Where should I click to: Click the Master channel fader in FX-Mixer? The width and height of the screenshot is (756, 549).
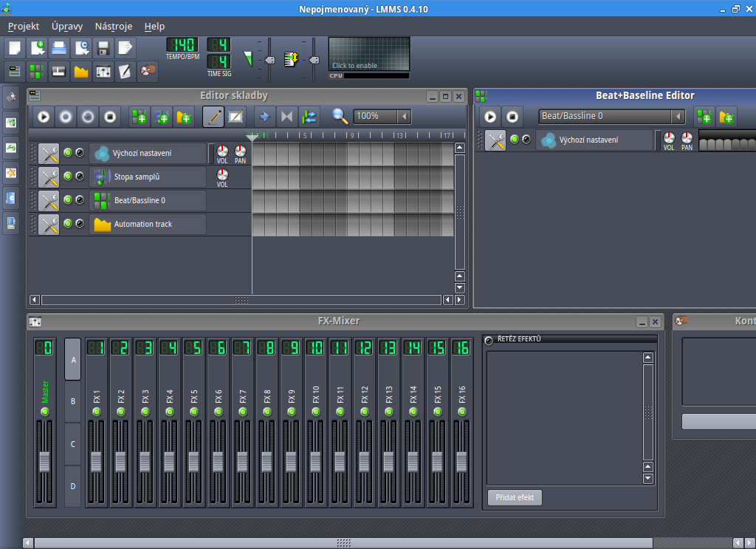point(44,462)
